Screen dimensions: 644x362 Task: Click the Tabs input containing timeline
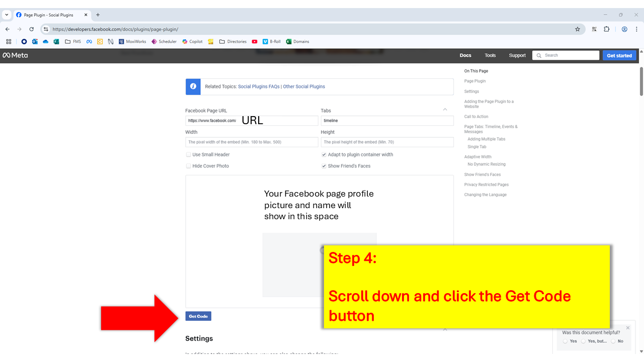point(387,121)
